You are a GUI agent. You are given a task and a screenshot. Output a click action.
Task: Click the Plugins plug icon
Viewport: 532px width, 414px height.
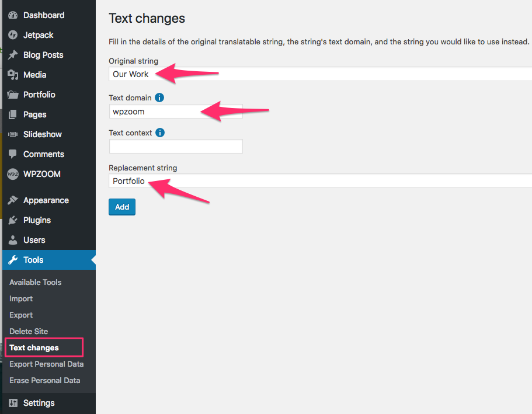(x=13, y=220)
